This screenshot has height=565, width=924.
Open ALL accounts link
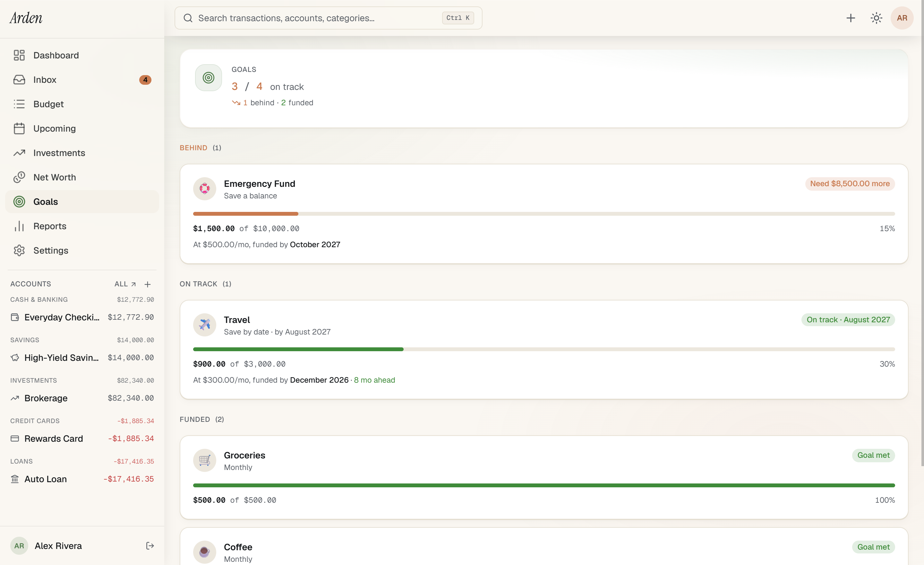pyautogui.click(x=125, y=284)
